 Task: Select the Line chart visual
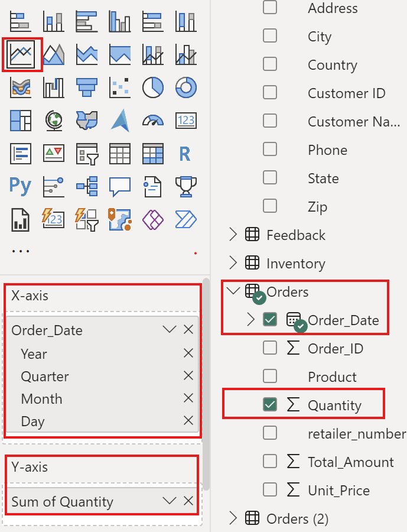[x=22, y=55]
